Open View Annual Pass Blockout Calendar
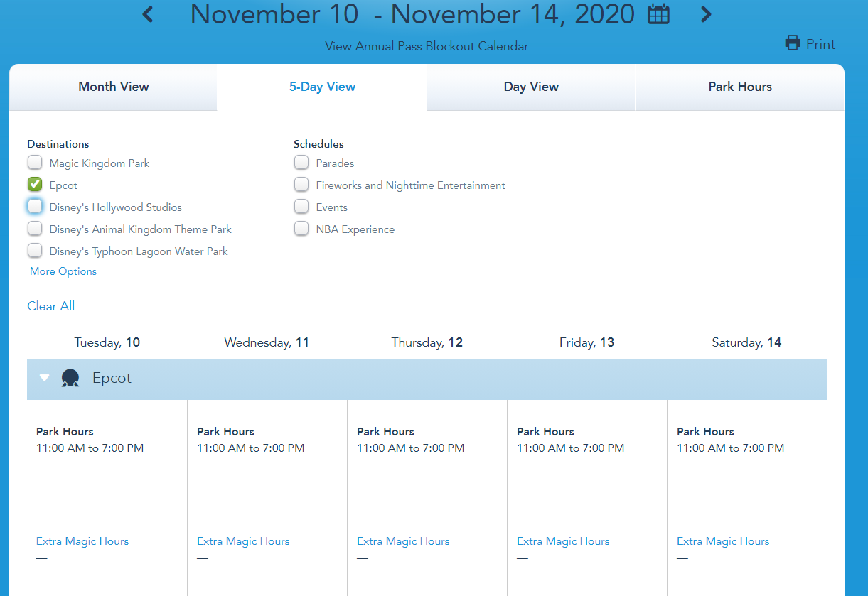 point(427,46)
